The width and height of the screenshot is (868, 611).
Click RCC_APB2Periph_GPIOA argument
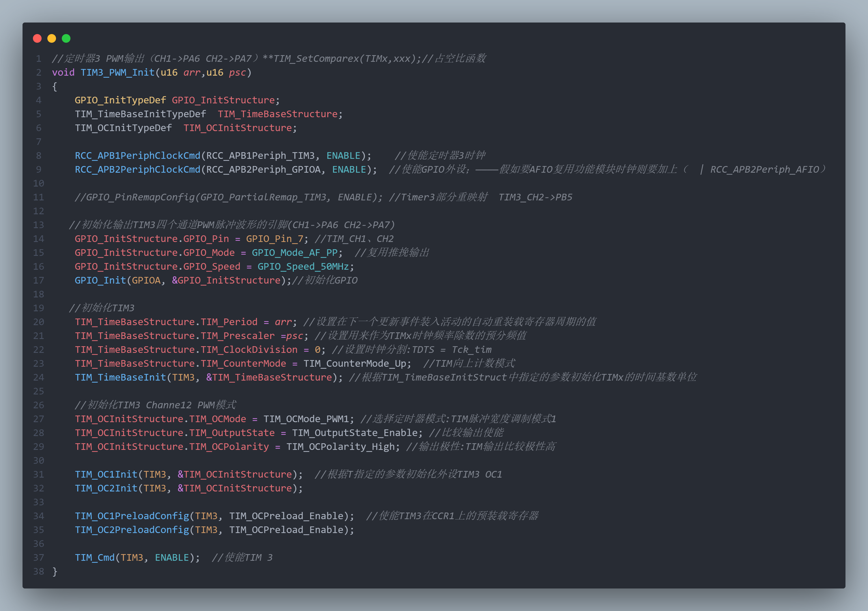(263, 169)
